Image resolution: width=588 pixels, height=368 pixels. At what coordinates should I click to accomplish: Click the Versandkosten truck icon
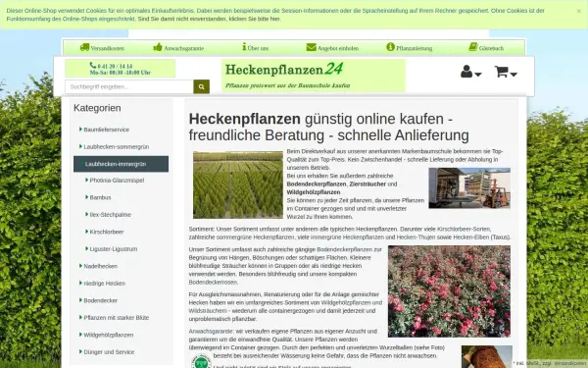click(84, 47)
